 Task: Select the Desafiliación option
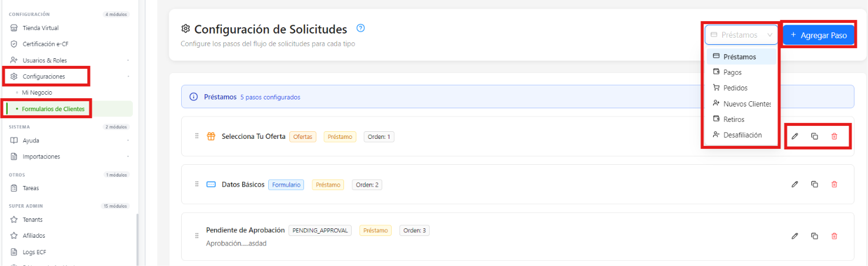742,135
